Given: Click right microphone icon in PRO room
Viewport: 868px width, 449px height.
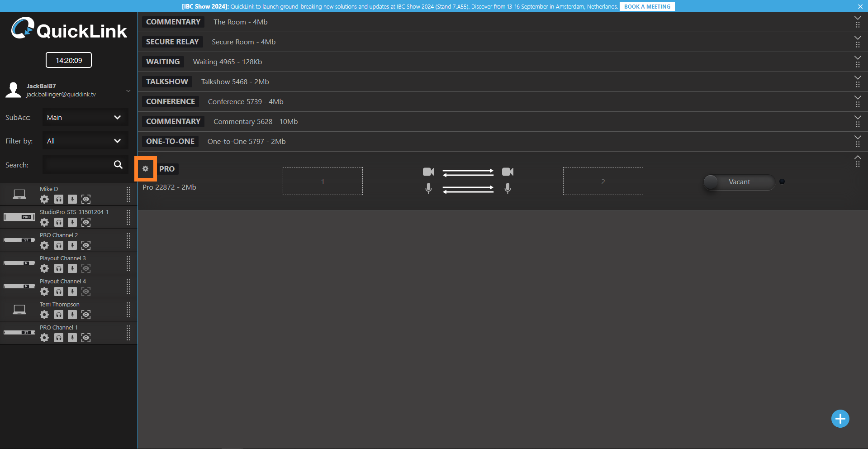Looking at the screenshot, I should tap(508, 188).
